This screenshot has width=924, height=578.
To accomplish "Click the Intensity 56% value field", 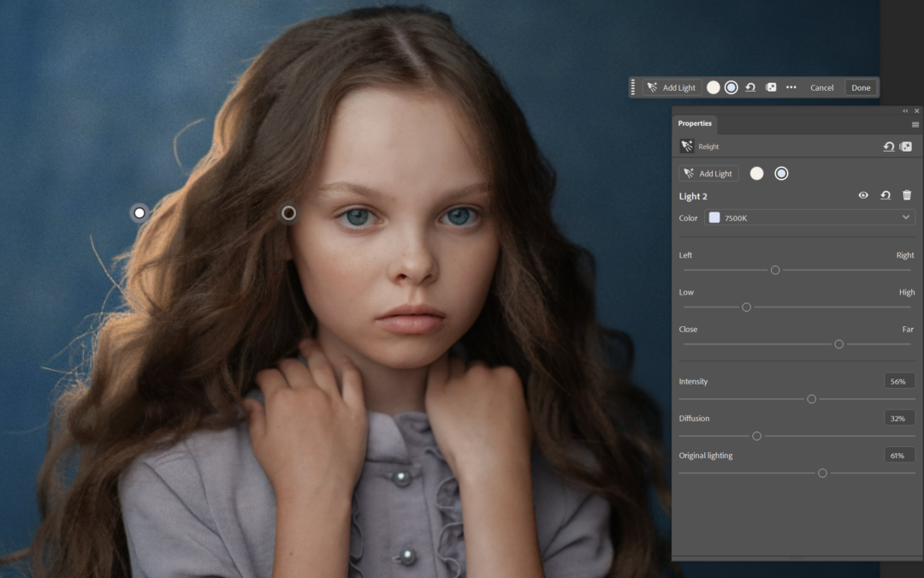I will tap(899, 381).
